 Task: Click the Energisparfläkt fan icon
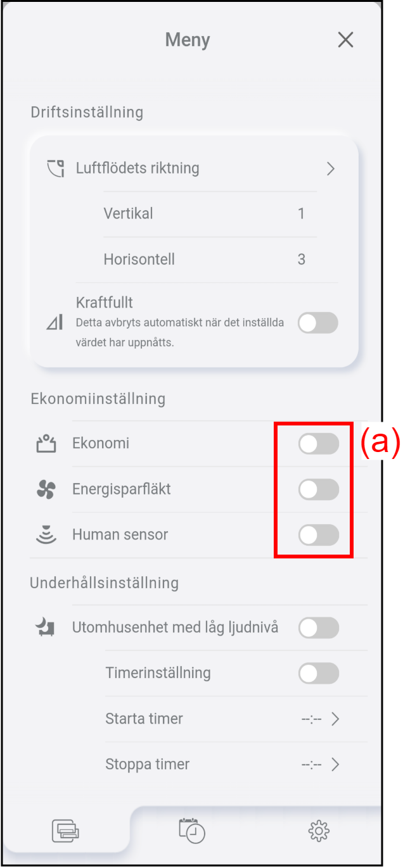(x=46, y=489)
